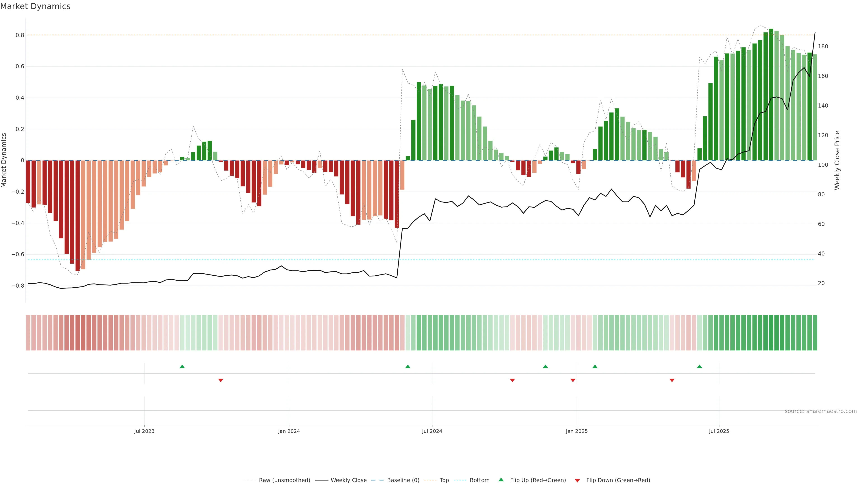Click the Market Dynamics chart title
This screenshot has width=868, height=488.
coord(35,6)
